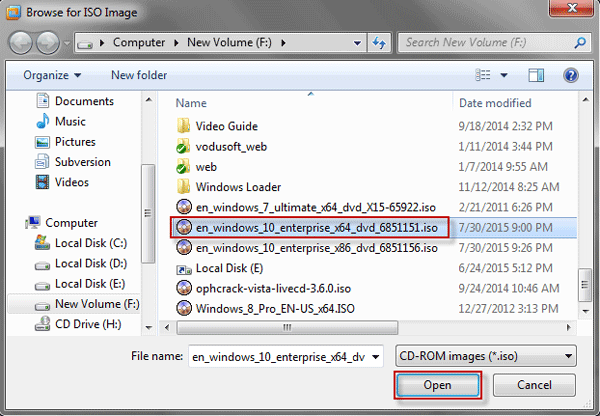Click Computer in the navigation pane
Image resolution: width=600 pixels, height=416 pixels.
coord(61,223)
